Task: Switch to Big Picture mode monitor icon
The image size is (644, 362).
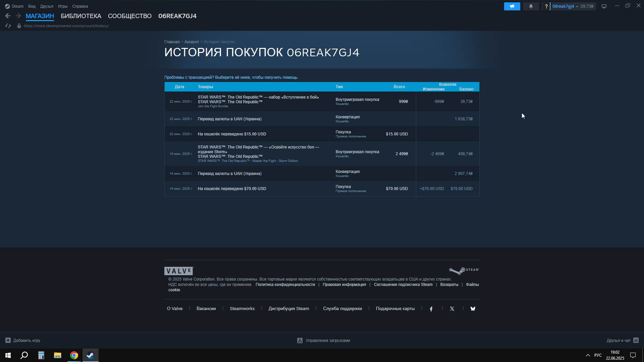Action: point(604,6)
